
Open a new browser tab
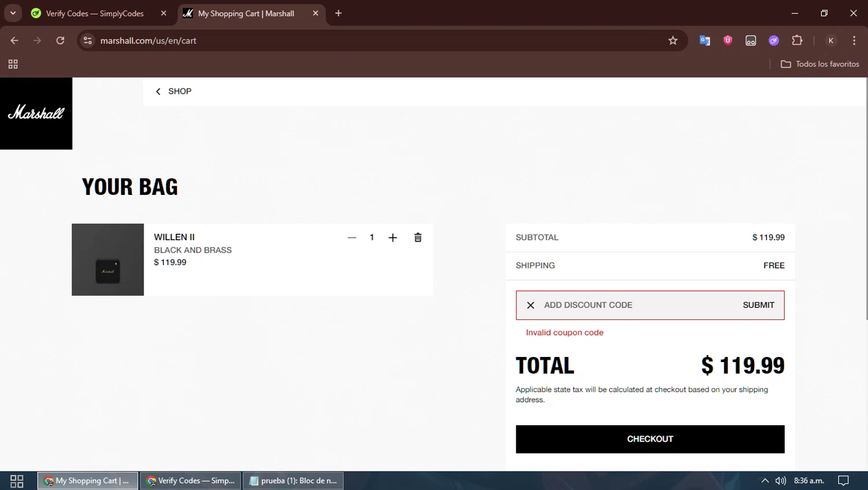[x=339, y=13]
